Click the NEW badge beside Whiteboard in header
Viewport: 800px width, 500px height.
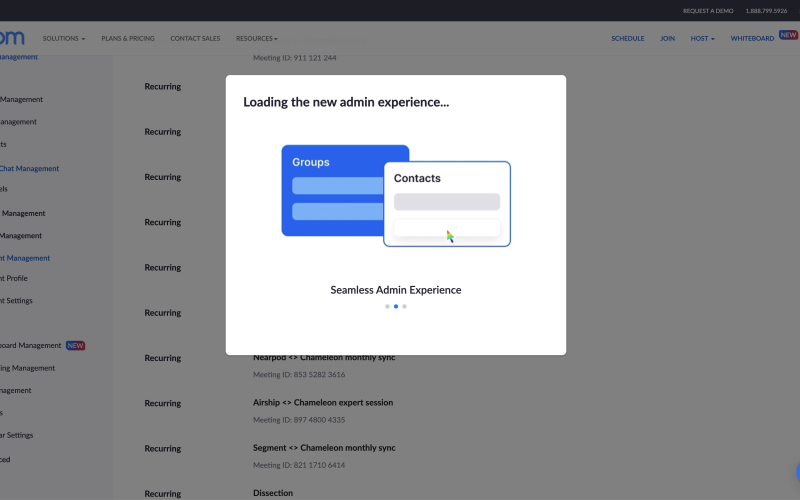(x=788, y=35)
